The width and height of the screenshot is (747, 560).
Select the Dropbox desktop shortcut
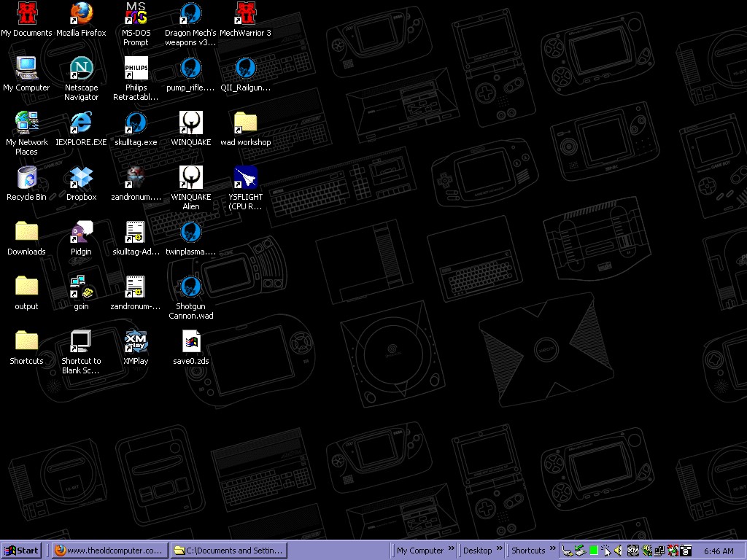click(x=81, y=178)
